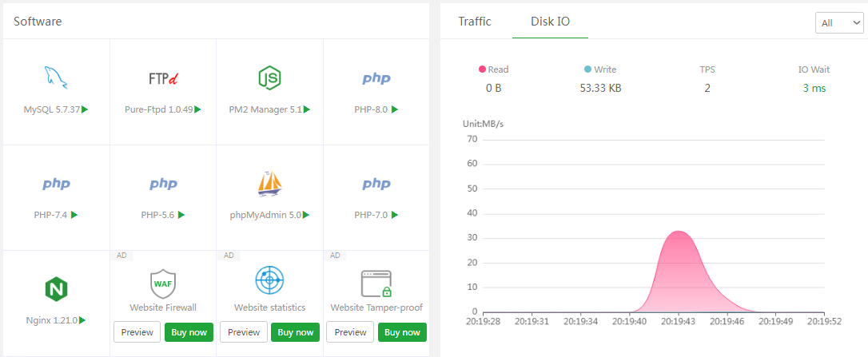The height and width of the screenshot is (357, 868).
Task: Click the Nginx green hexagon icon
Action: point(56,288)
